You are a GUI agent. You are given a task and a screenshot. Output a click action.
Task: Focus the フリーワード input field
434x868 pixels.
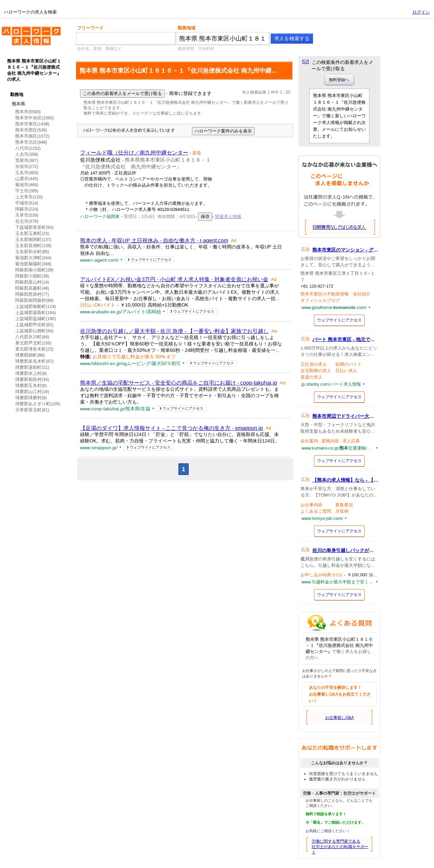point(126,39)
